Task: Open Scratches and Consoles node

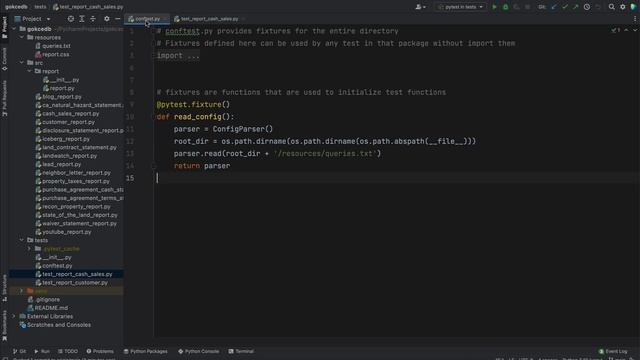Action: 55,325
